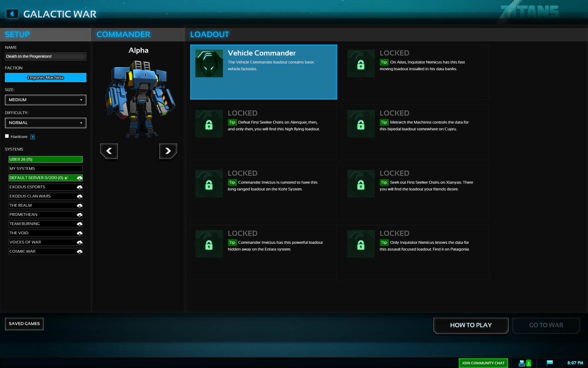Select the previous commander with the left arrow

[x=109, y=151]
